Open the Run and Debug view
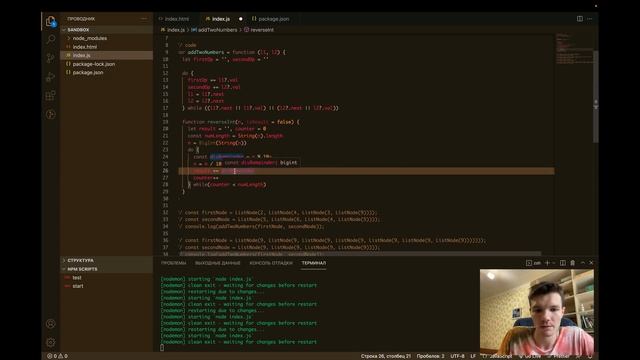This screenshot has width=640, height=360. (51, 77)
